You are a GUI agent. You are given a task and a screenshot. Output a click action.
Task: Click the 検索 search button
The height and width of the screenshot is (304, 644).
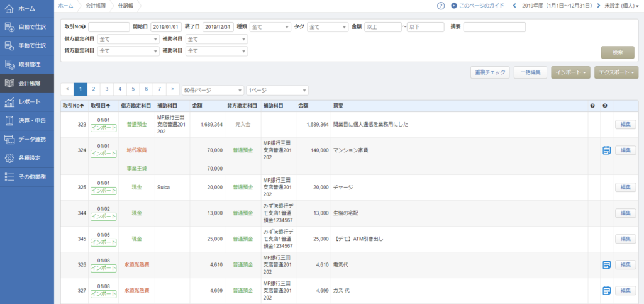[618, 53]
